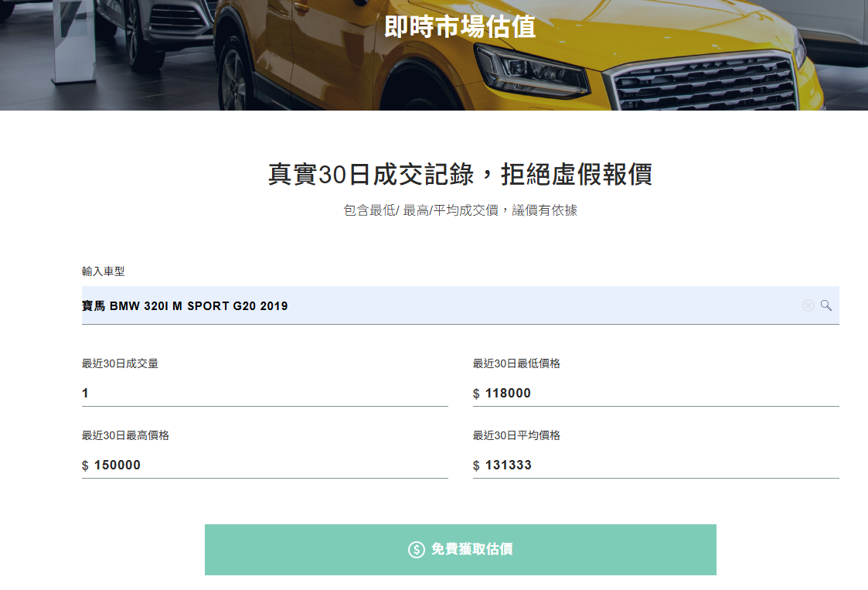
Task: Click the 最近30日成交量 label
Action: [x=120, y=363]
